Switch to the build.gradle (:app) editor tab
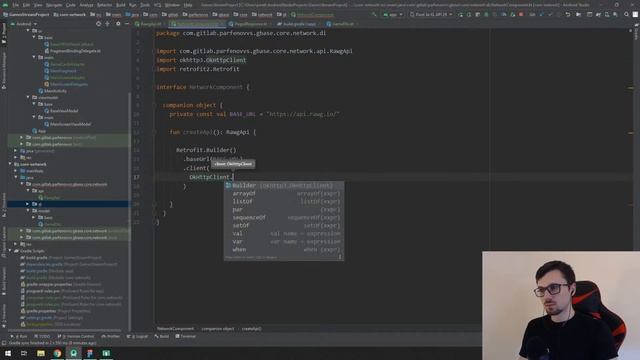Screen dimensions: 640x360 pos(299,24)
